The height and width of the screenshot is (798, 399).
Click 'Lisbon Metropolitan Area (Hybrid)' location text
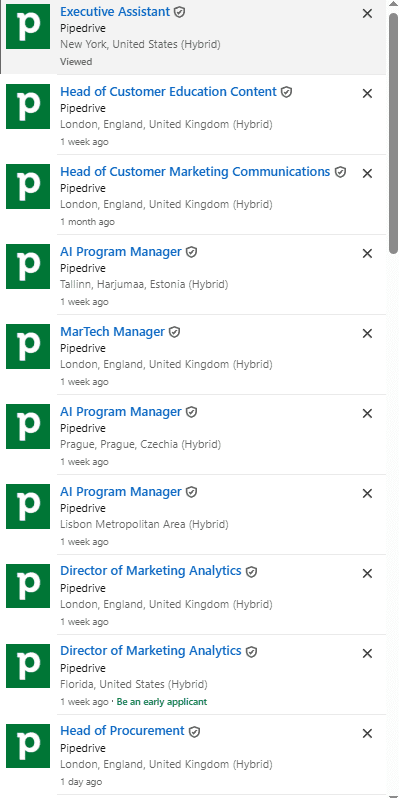click(x=144, y=524)
